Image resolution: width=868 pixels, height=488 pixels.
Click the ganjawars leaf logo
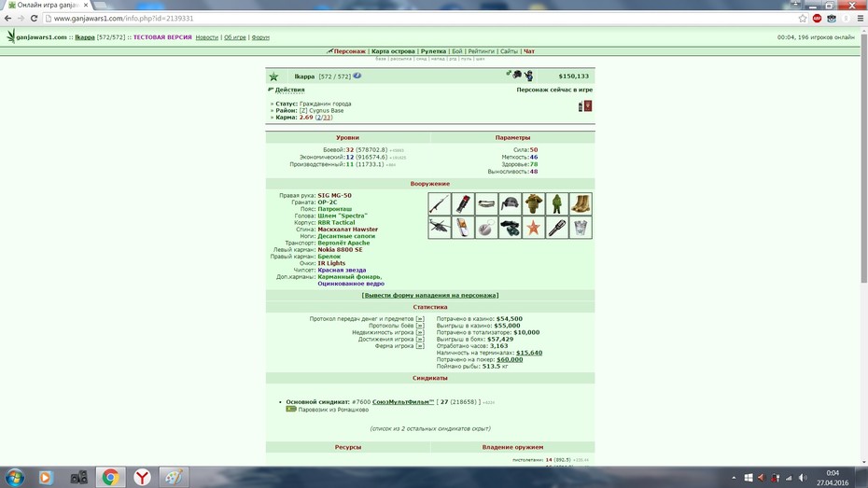10,36
